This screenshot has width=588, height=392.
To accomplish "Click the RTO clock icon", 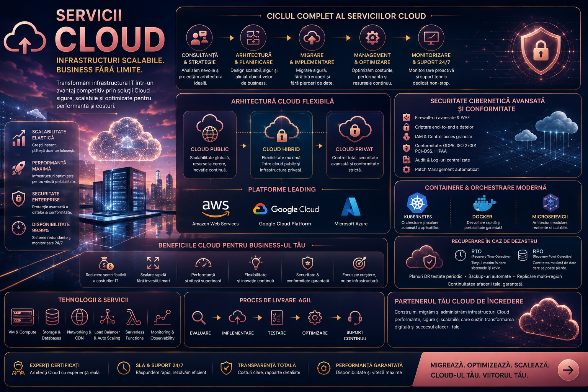I will [460, 255].
